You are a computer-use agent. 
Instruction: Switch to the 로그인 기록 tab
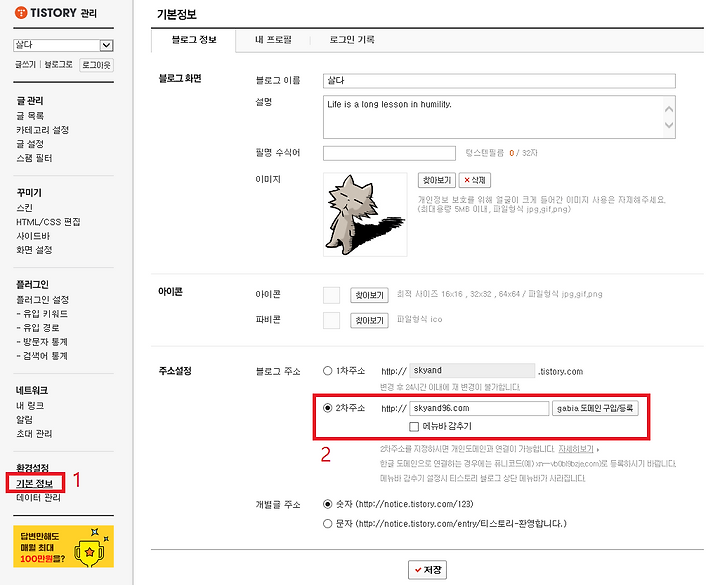352,40
